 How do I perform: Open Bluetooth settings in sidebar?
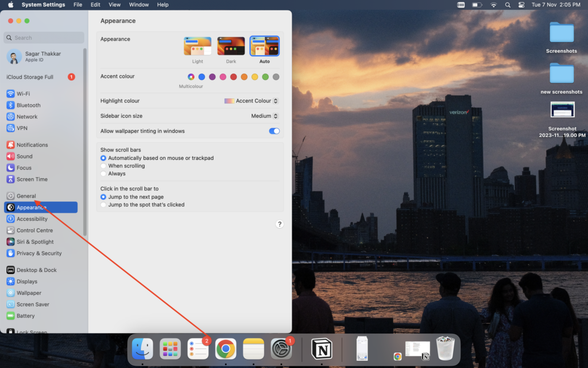[28, 105]
